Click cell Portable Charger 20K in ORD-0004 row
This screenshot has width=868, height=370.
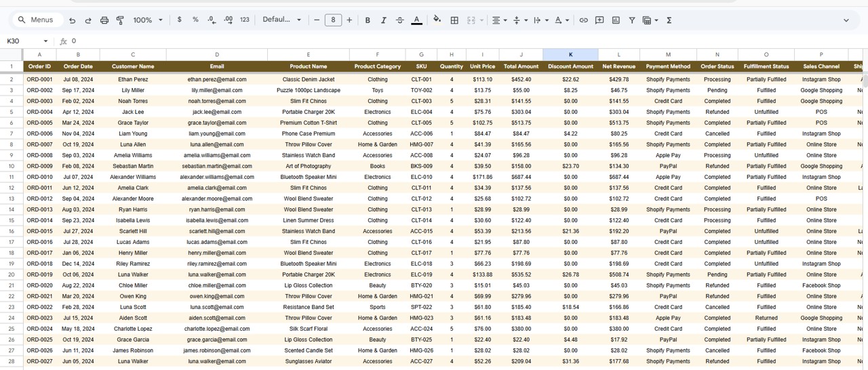pos(309,112)
